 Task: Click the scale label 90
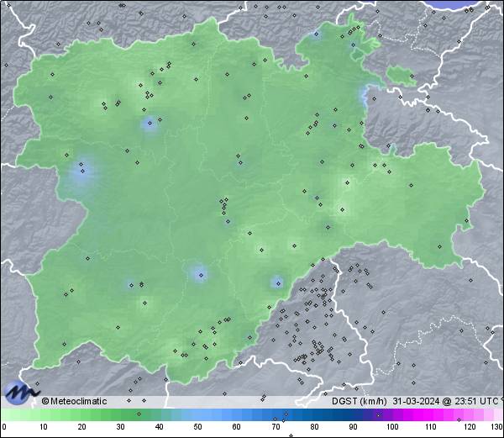(x=353, y=427)
